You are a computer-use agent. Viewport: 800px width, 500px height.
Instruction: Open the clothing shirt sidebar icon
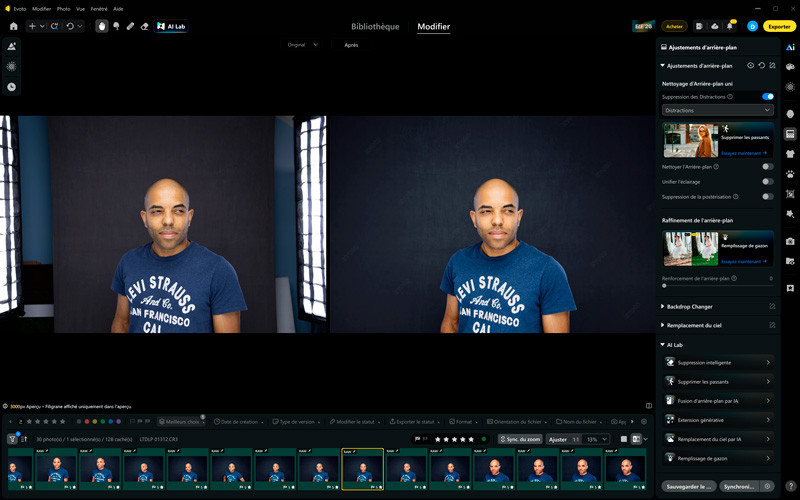click(790, 154)
